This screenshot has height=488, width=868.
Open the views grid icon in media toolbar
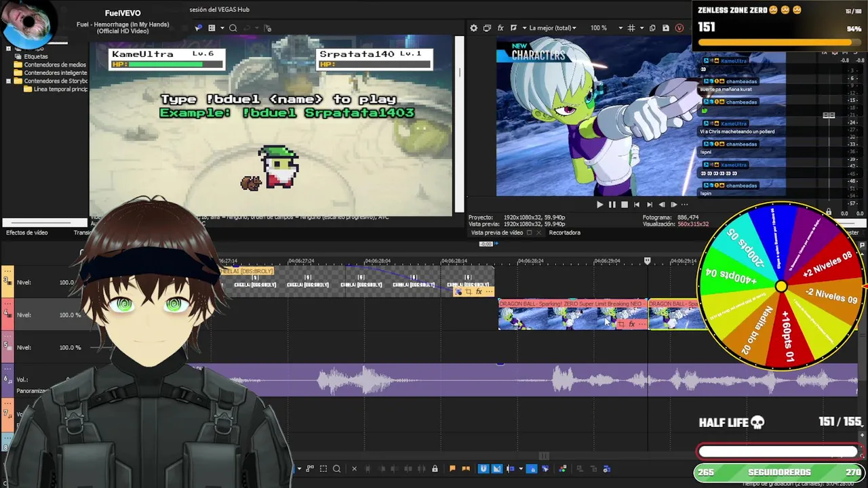(x=212, y=28)
